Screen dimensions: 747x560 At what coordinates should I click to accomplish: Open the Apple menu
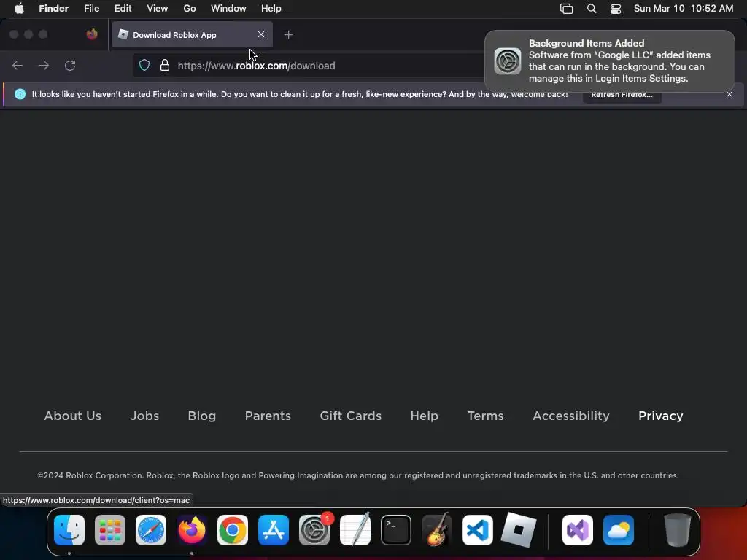tap(19, 9)
